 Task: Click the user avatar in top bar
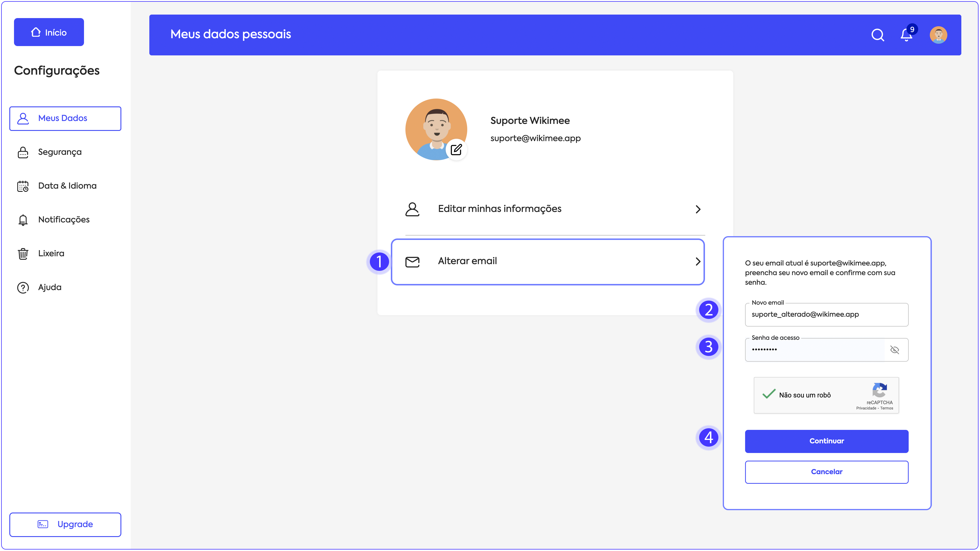938,35
